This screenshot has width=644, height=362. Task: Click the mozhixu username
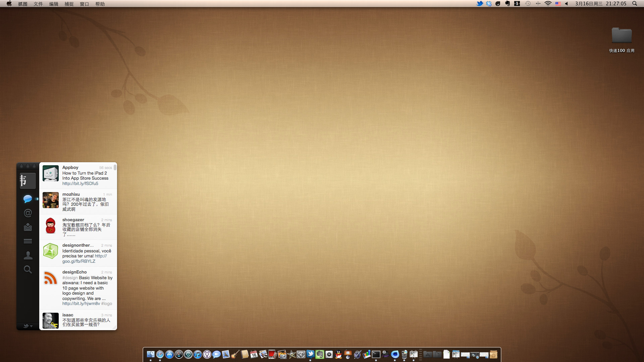point(71,194)
